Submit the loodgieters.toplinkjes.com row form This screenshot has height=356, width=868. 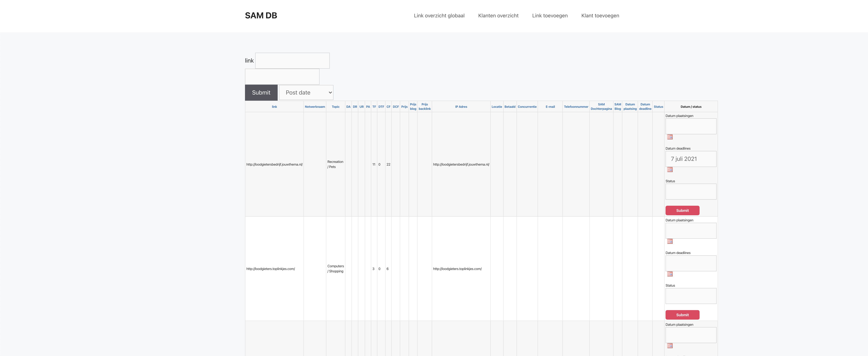coord(682,315)
